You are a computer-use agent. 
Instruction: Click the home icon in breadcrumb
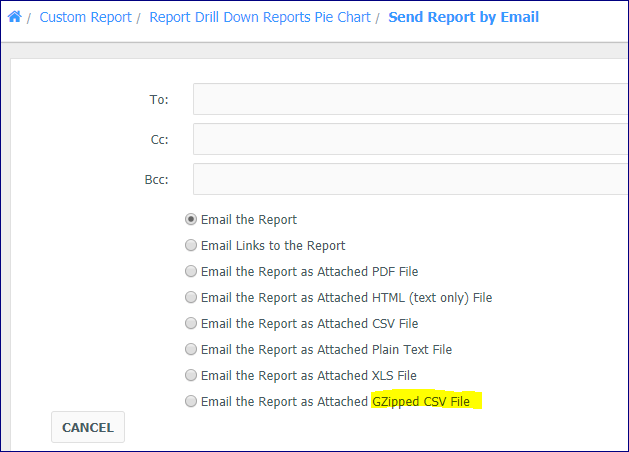click(x=14, y=17)
